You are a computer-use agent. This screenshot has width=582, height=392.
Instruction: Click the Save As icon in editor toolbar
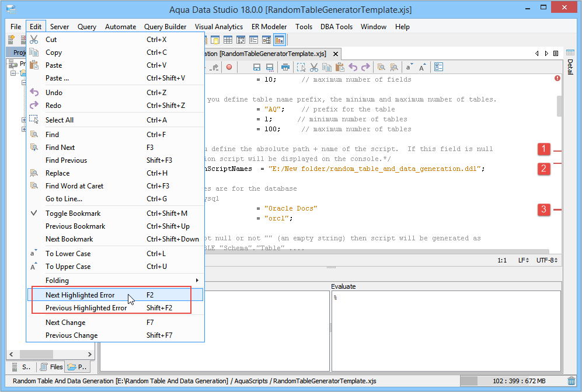(270, 67)
